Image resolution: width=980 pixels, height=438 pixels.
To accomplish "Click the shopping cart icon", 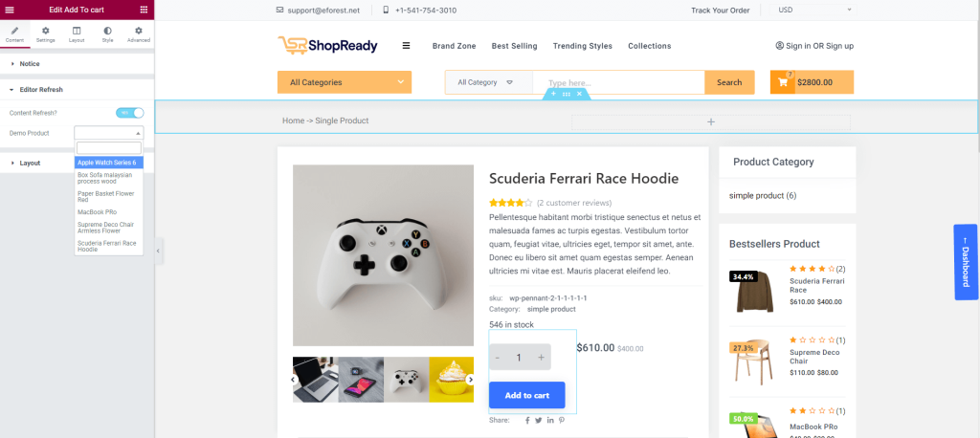I will click(783, 82).
